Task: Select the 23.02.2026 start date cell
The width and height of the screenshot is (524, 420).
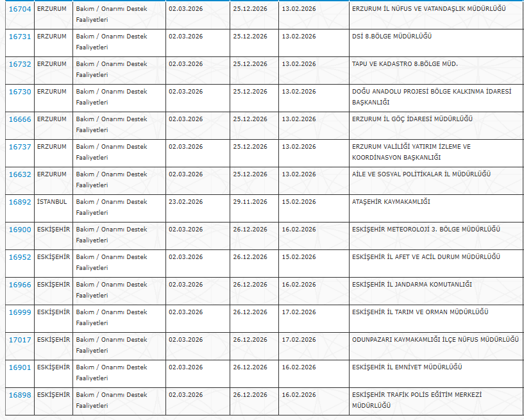Action: pyautogui.click(x=186, y=202)
